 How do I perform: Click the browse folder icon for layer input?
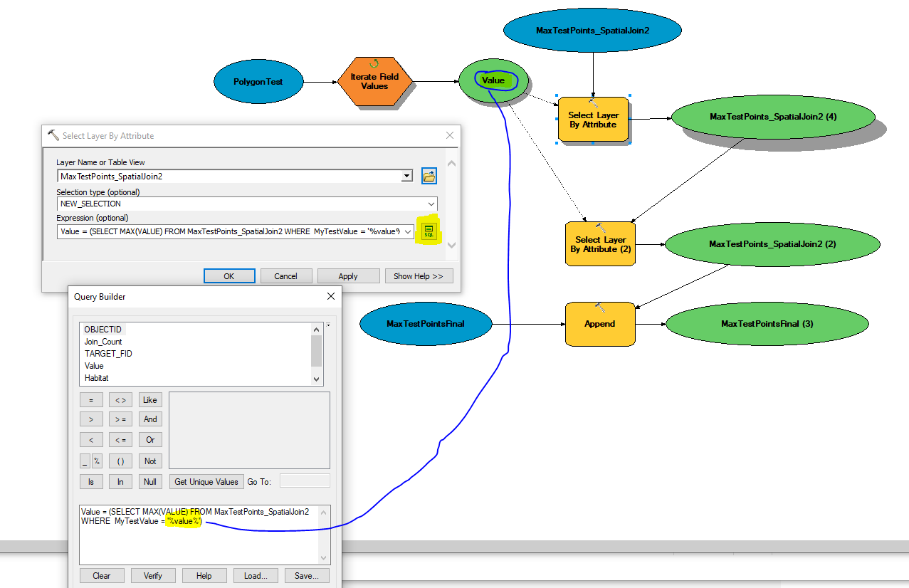(x=429, y=176)
